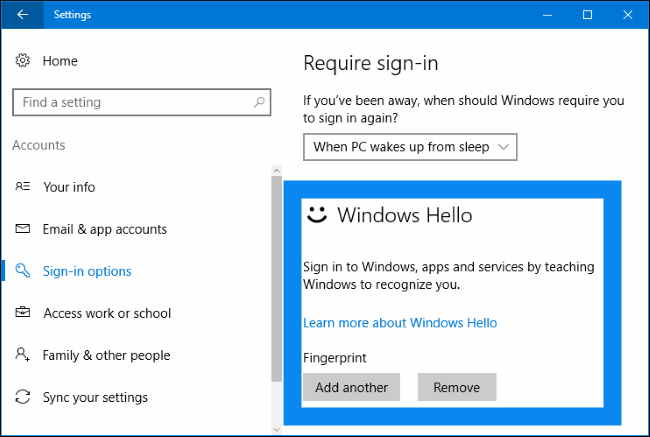The image size is (650, 437).
Task: Click the back arrow in the title bar
Action: tap(22, 15)
